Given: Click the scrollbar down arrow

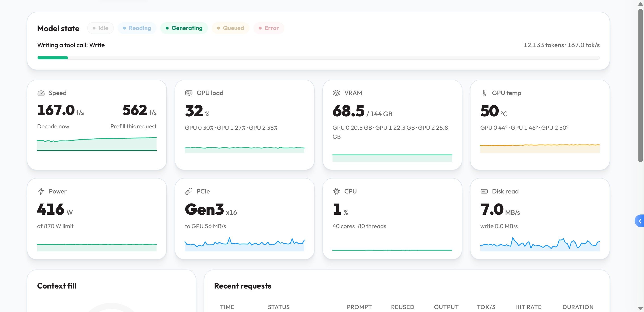Looking at the screenshot, I should (640, 308).
